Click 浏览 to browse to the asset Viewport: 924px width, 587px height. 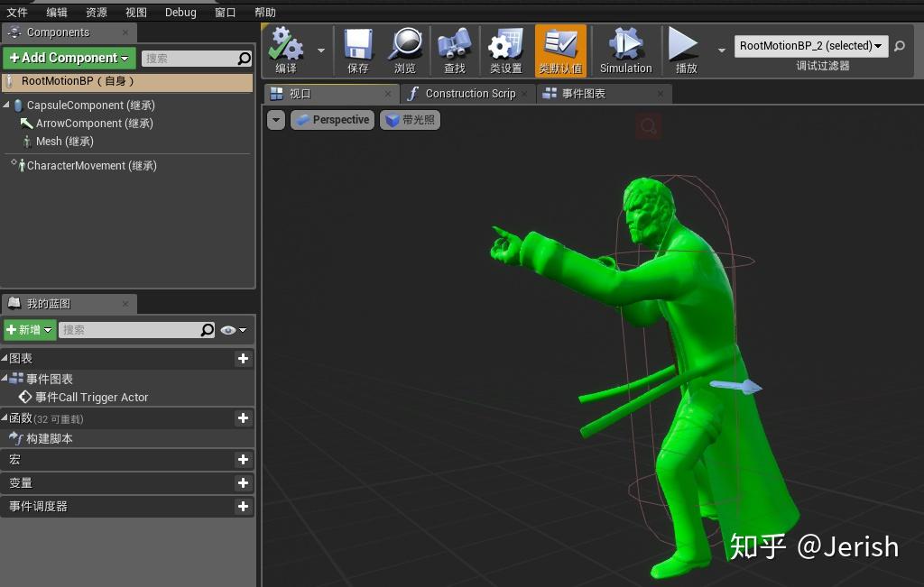tap(404, 50)
